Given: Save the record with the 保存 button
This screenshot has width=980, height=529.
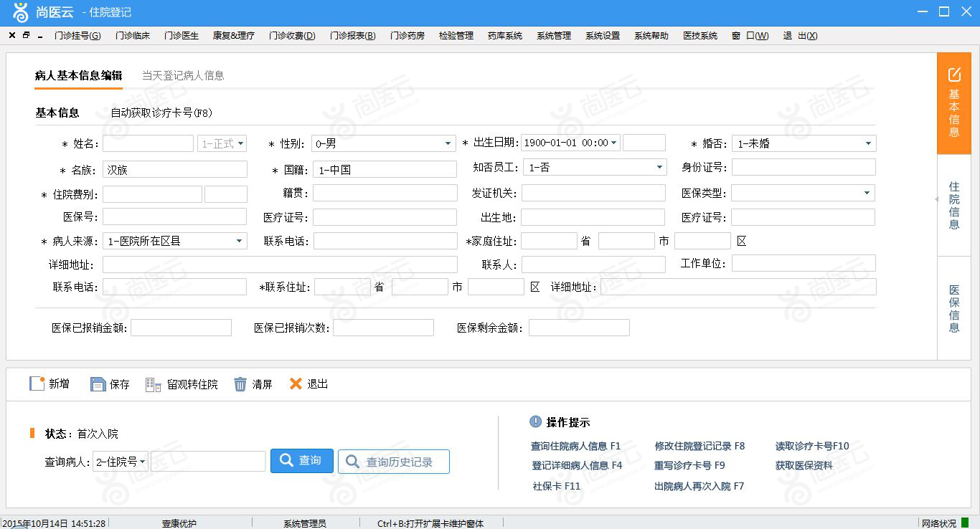Looking at the screenshot, I should pyautogui.click(x=110, y=384).
